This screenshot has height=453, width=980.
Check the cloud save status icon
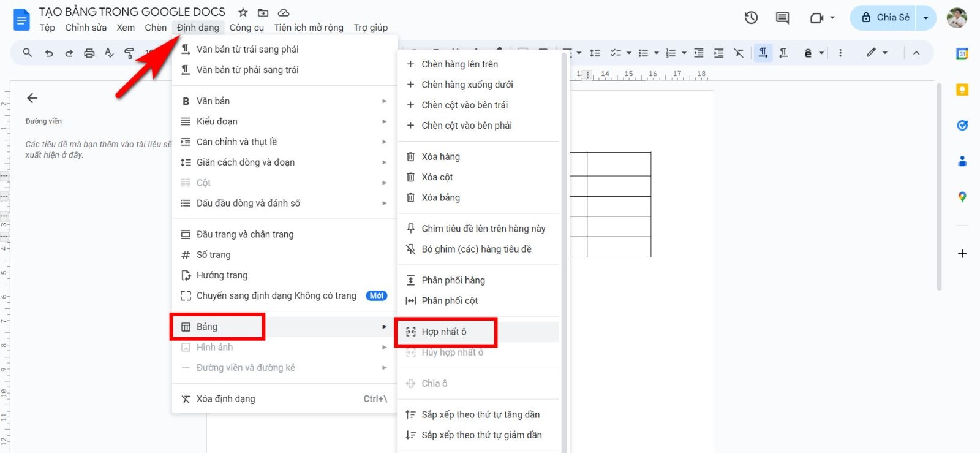point(283,12)
